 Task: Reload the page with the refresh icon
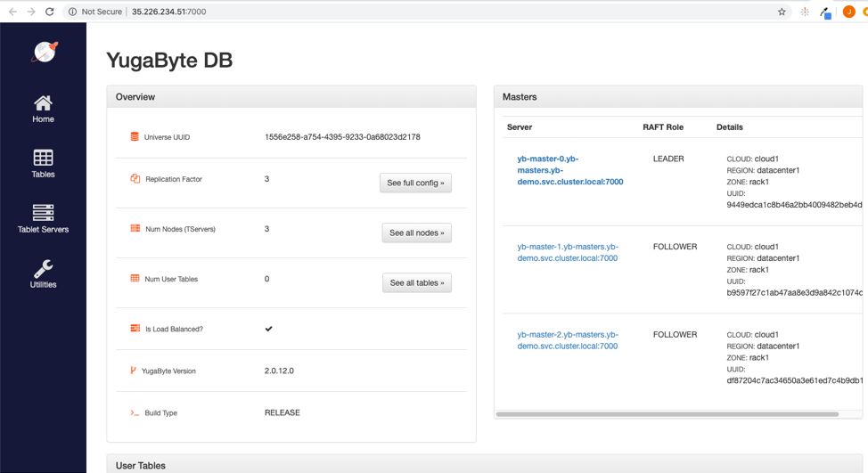pos(49,12)
